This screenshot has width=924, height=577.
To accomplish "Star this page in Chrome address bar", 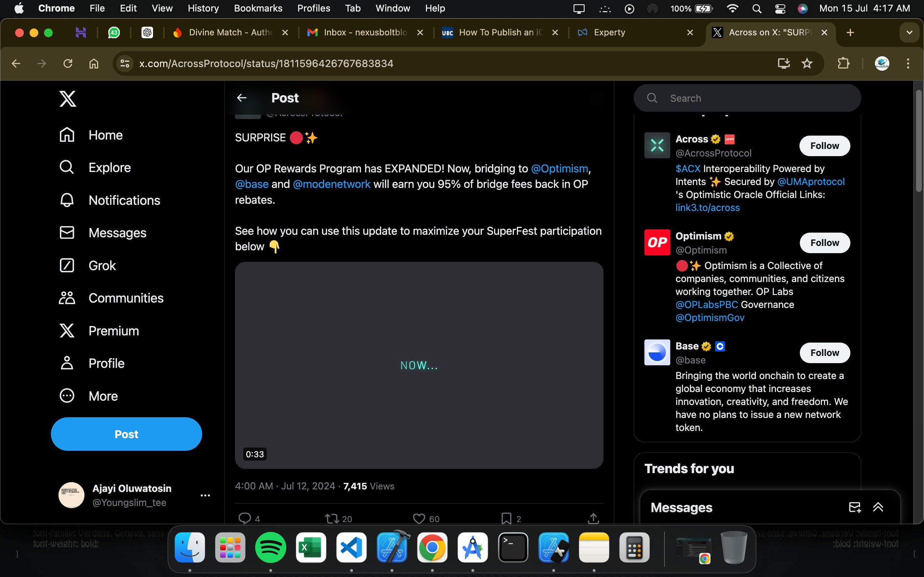I will pyautogui.click(x=807, y=63).
